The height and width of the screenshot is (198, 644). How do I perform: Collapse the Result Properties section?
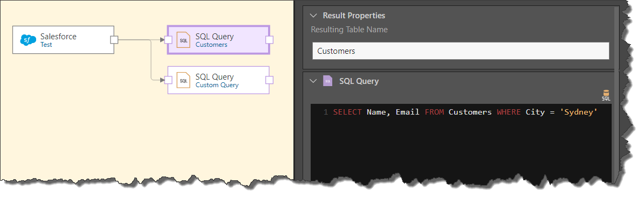tap(313, 16)
